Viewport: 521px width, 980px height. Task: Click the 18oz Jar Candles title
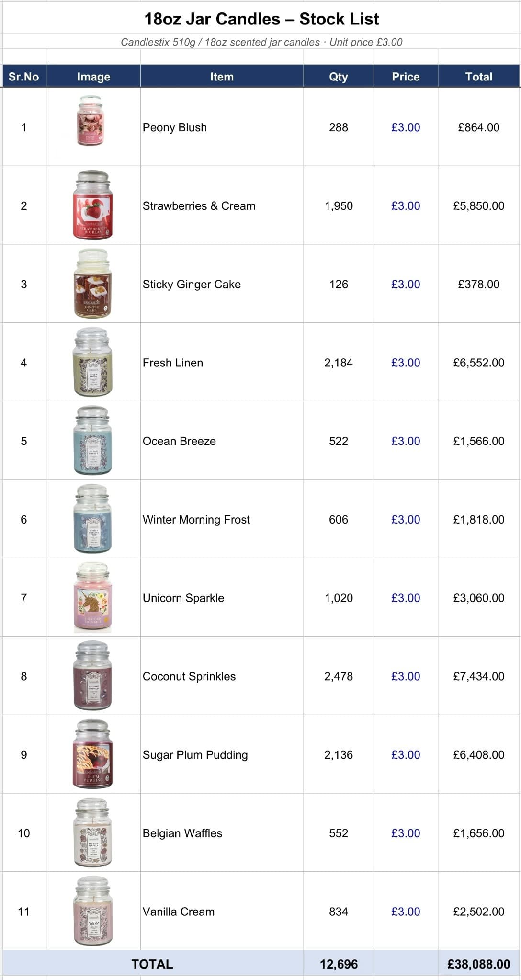[261, 19]
